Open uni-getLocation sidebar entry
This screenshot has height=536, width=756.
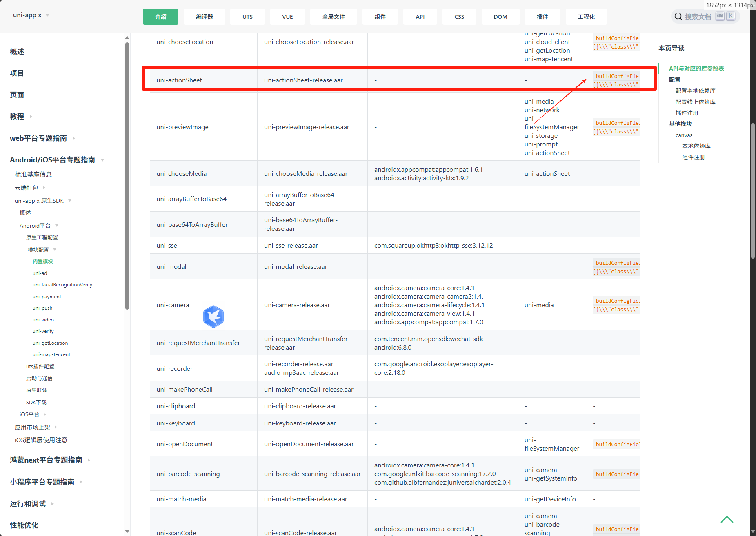[50, 343]
